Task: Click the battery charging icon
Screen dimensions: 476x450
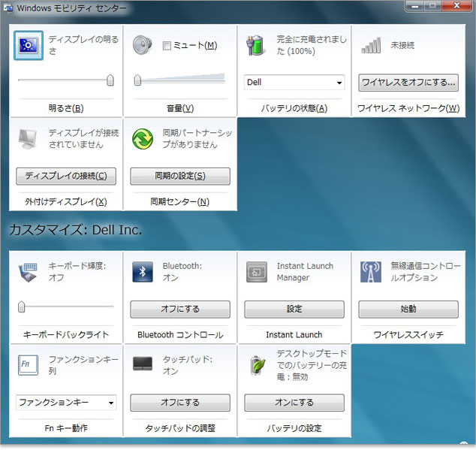Action: (255, 45)
